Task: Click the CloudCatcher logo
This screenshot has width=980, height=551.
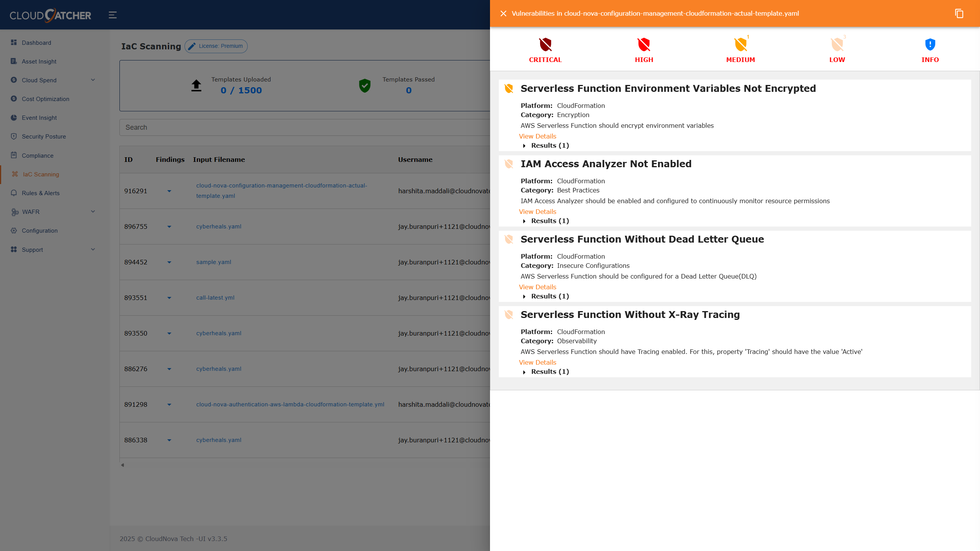Action: point(50,15)
